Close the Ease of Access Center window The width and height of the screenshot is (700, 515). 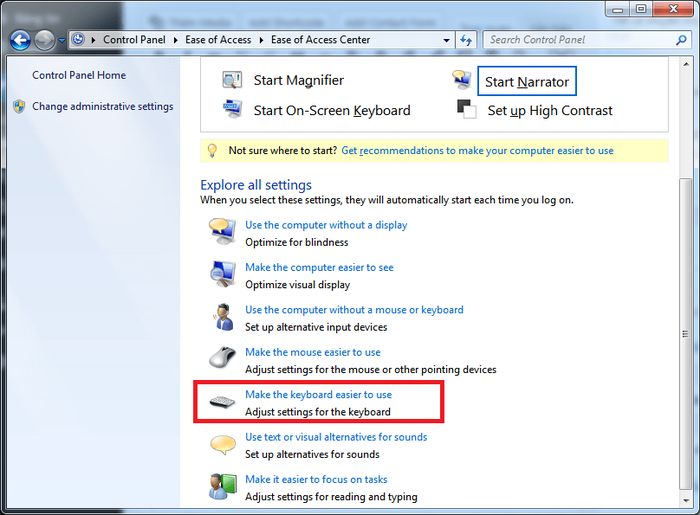[674, 9]
